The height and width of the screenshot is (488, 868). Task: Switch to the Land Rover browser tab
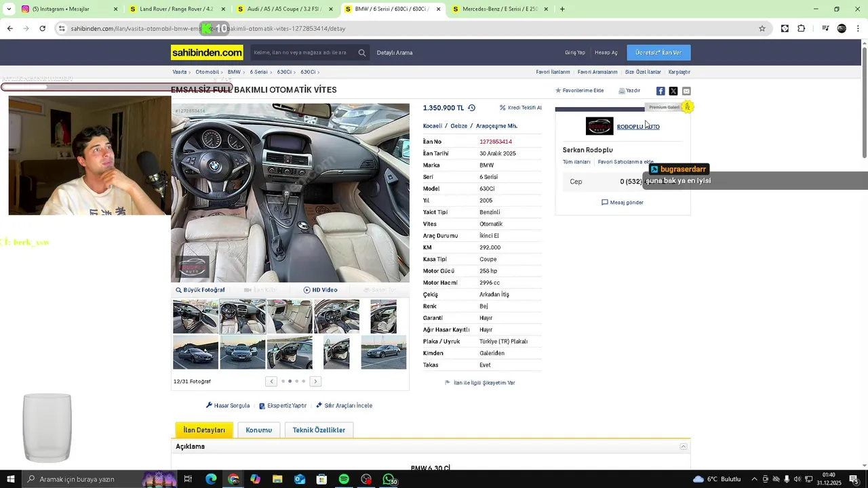click(x=176, y=9)
